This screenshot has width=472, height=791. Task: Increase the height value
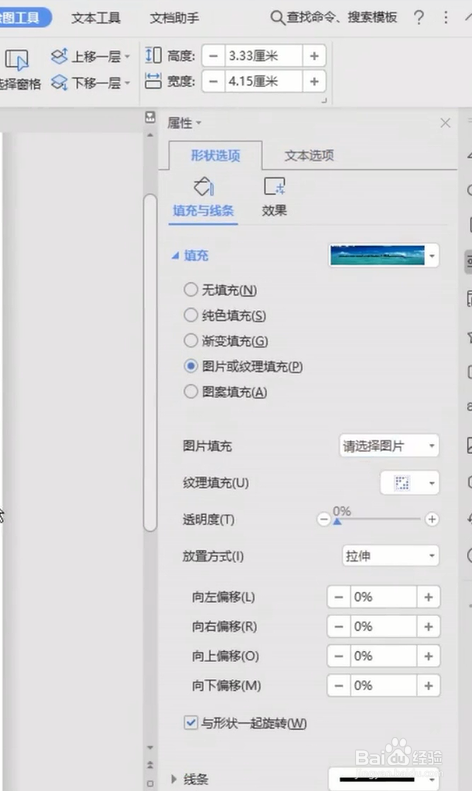314,55
